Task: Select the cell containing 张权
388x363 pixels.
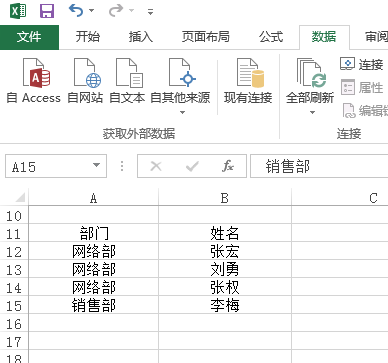Action: (x=225, y=287)
